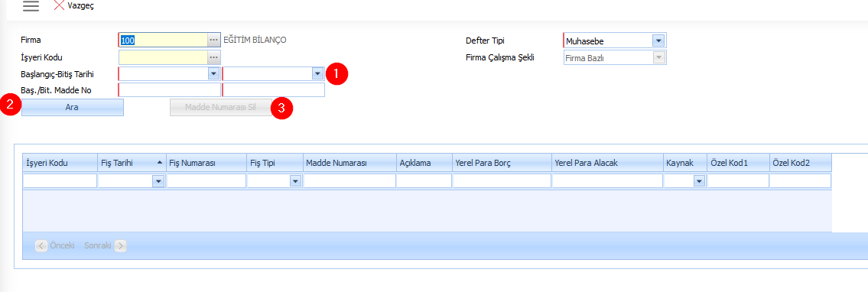Go to previous page with Önceki arrow
The image size is (868, 292).
(x=41, y=245)
